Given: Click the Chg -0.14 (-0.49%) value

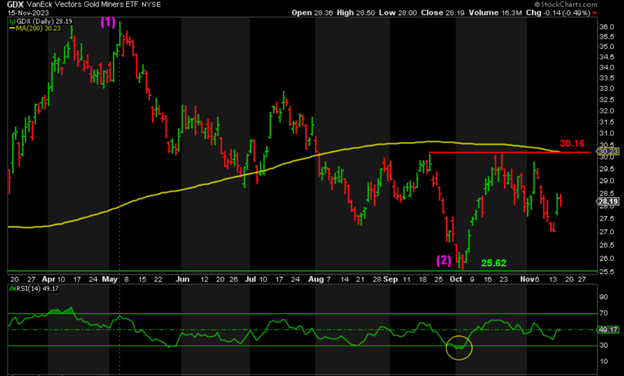Looking at the screenshot, I should 558,13.
